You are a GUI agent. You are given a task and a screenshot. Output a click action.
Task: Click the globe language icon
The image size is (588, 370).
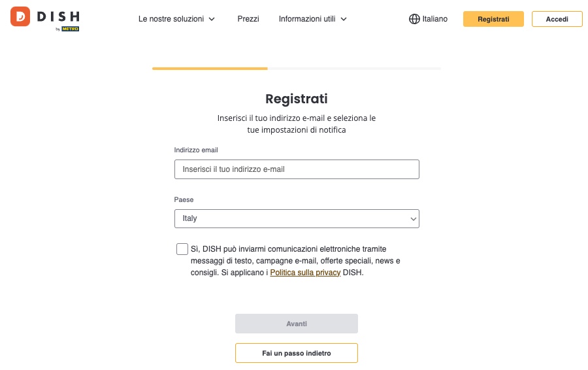414,19
